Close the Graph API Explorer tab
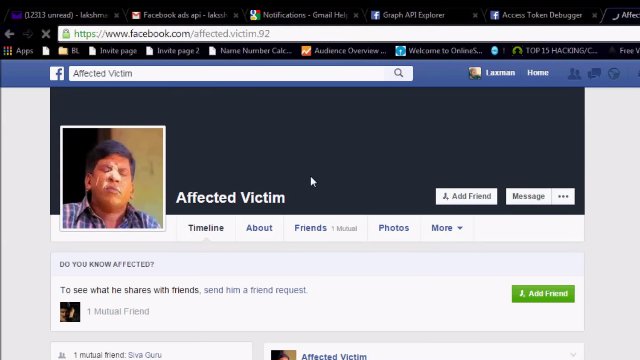Viewport: 640px width, 360px height. (x=475, y=16)
